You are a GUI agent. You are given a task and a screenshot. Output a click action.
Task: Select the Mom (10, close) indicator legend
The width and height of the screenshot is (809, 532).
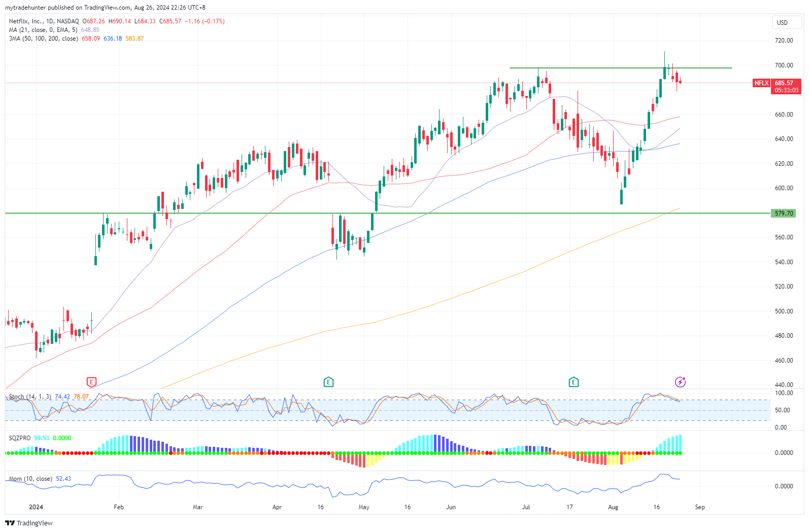point(30,479)
